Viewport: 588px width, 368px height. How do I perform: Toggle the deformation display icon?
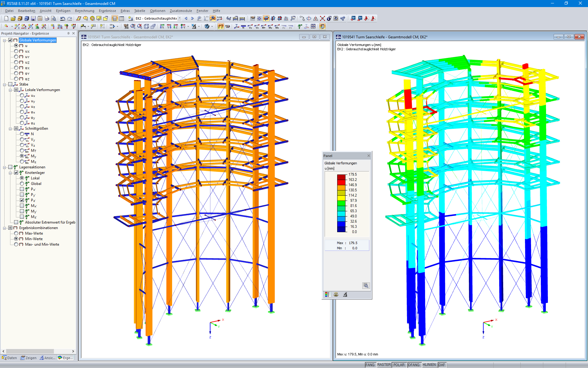[x=221, y=26]
